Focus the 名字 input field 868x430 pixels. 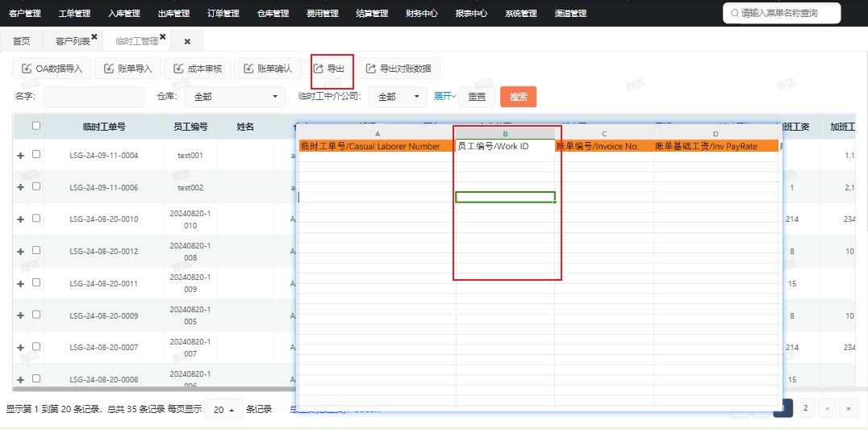coord(94,96)
